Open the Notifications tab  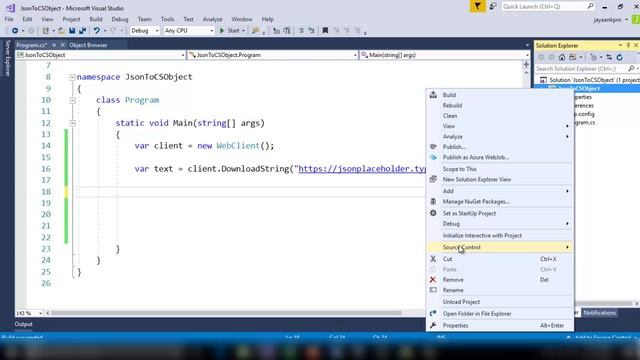pyautogui.click(x=599, y=313)
